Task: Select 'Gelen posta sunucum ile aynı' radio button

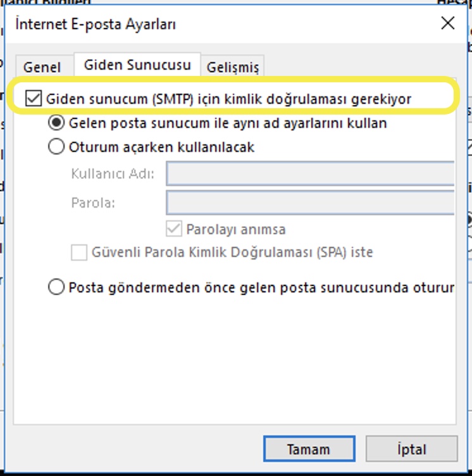Action: click(x=57, y=123)
